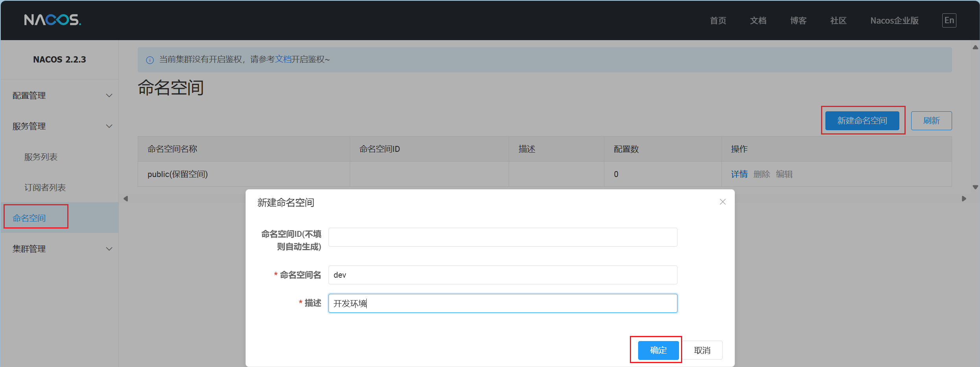Screen dimensions: 980x367
Task: Click 编辑 for the public namespace
Action: [784, 174]
